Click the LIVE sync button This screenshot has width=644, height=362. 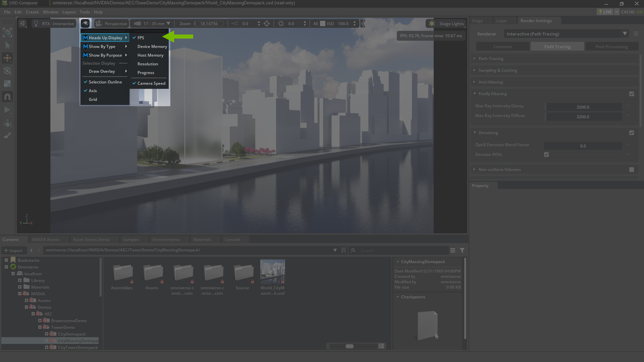pyautogui.click(x=605, y=12)
